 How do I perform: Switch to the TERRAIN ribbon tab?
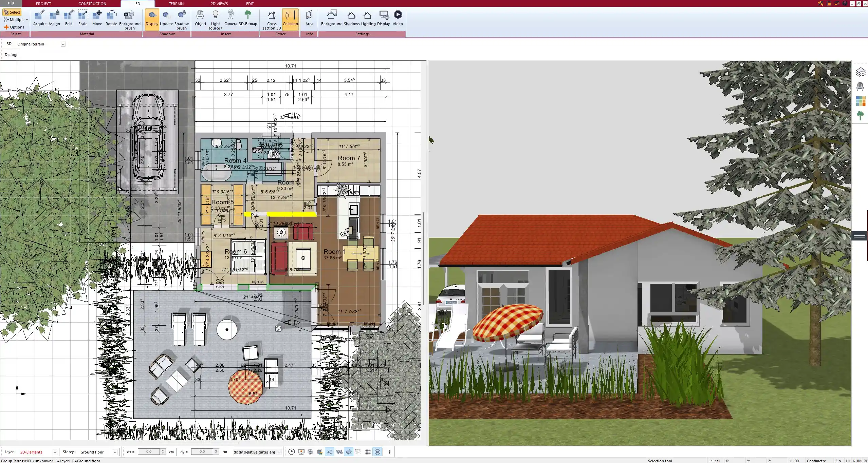click(x=176, y=4)
